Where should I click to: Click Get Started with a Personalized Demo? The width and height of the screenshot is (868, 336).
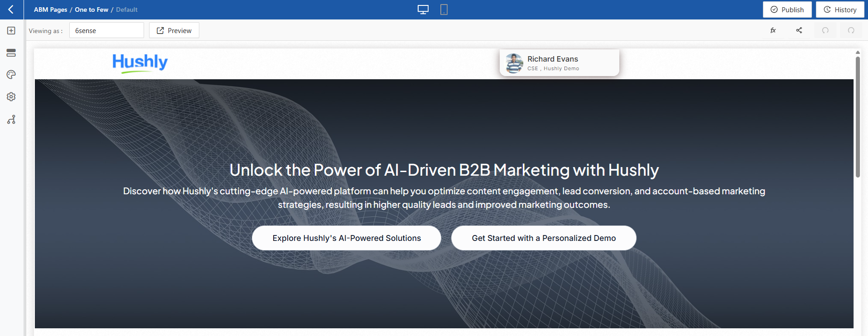click(x=544, y=238)
